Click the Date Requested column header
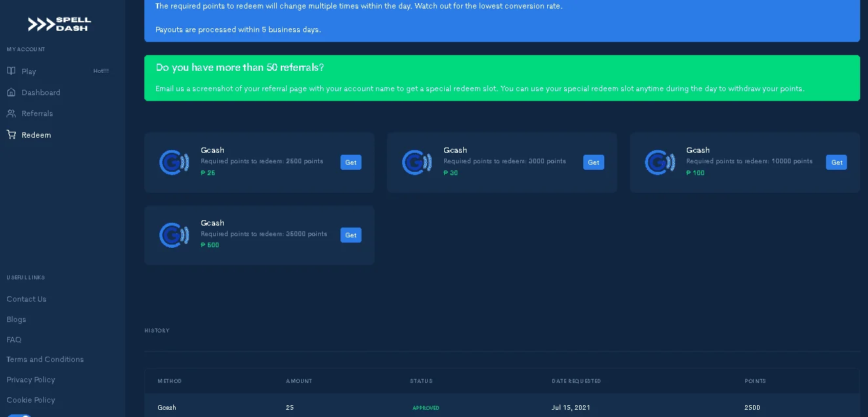This screenshot has height=417, width=868. (x=577, y=381)
